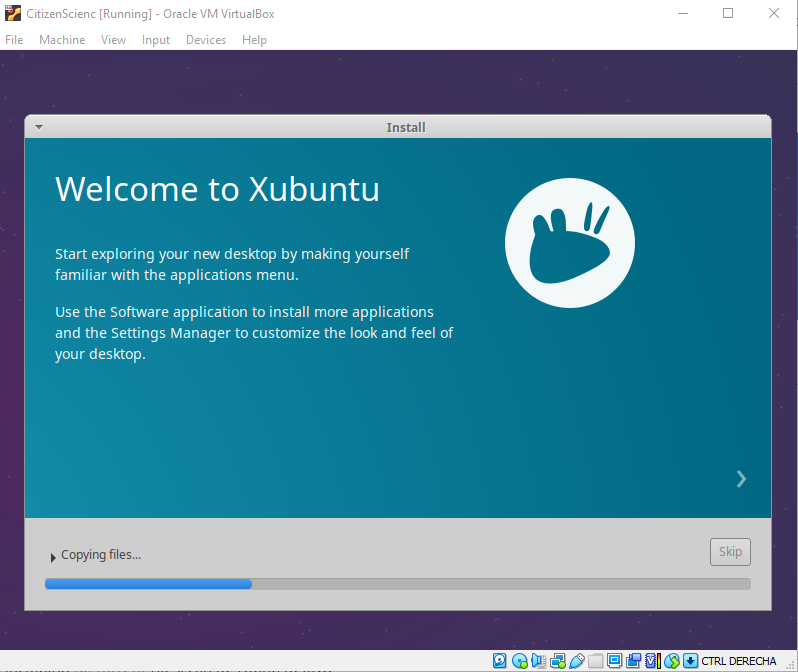Close the VirtualBox window
This screenshot has height=672, width=798.
(x=774, y=13)
